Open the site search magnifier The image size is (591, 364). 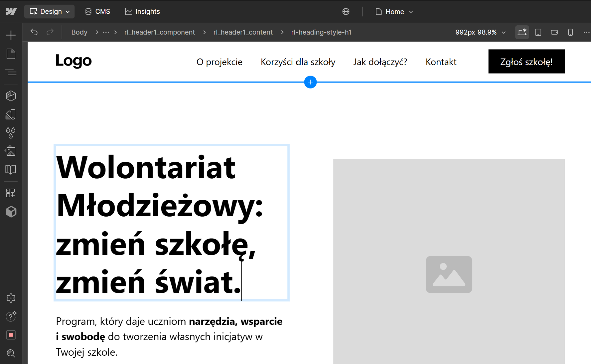[11, 353]
